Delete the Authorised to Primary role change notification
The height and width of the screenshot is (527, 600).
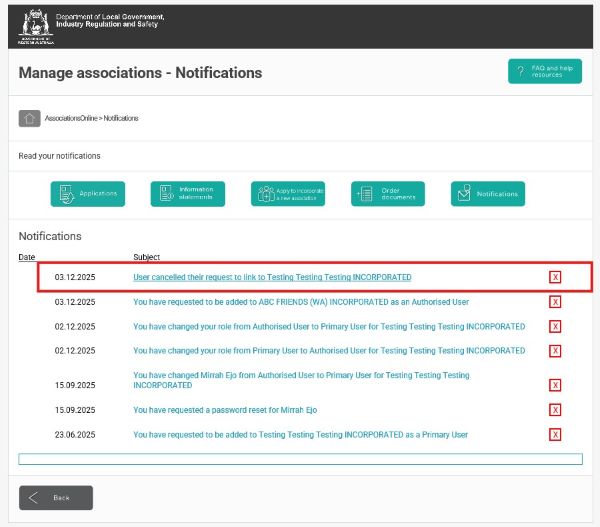(555, 326)
